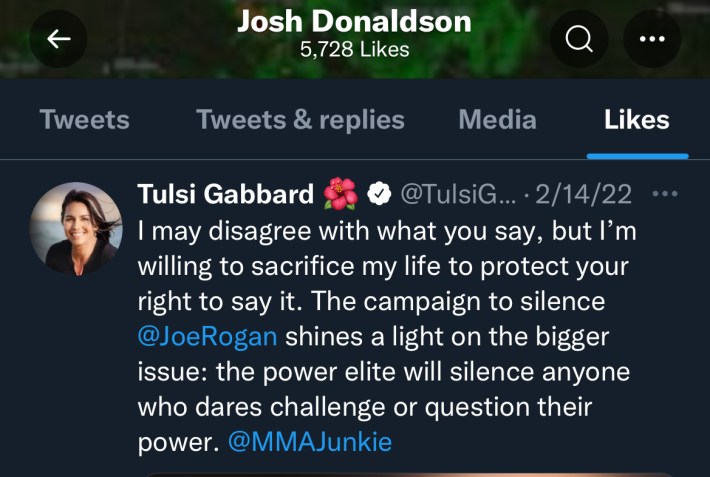This screenshot has height=477, width=710.
Task: Open the tweet body text
Action: (387, 336)
